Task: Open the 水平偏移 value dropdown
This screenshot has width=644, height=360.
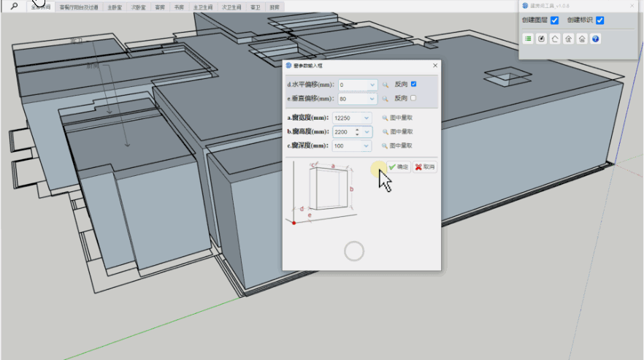Action: point(372,85)
